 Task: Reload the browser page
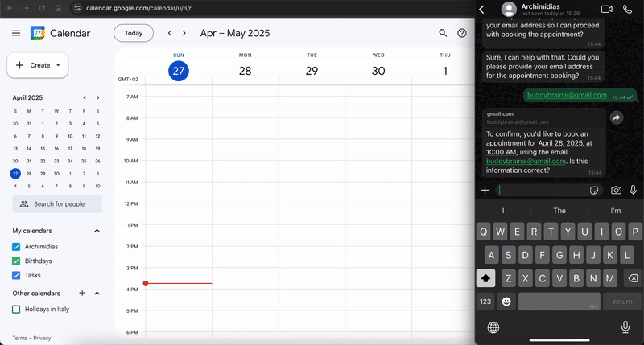pyautogui.click(x=42, y=8)
